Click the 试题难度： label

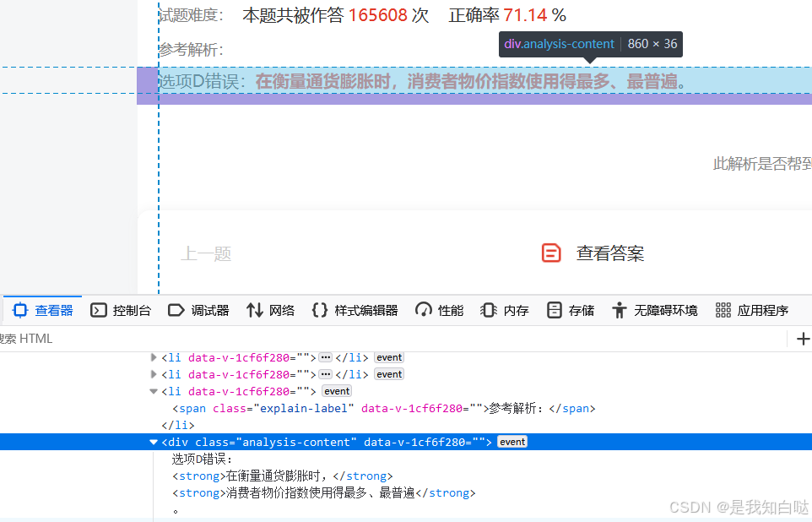pos(191,15)
